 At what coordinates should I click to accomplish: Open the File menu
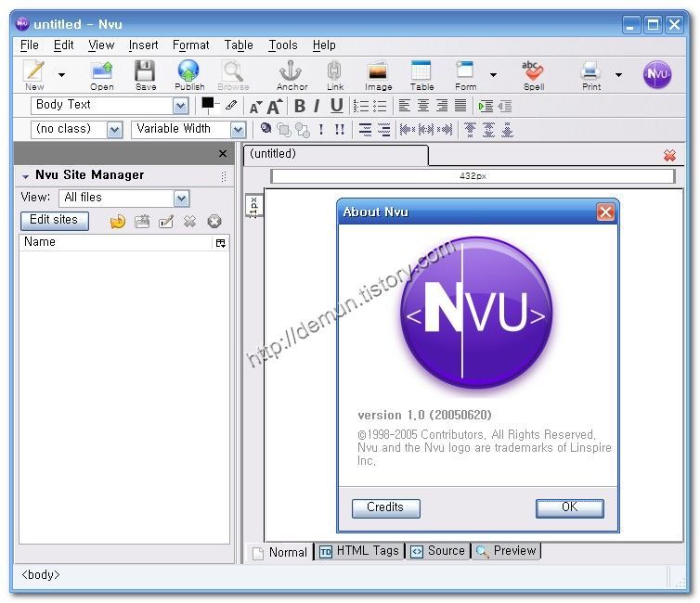pyautogui.click(x=30, y=45)
